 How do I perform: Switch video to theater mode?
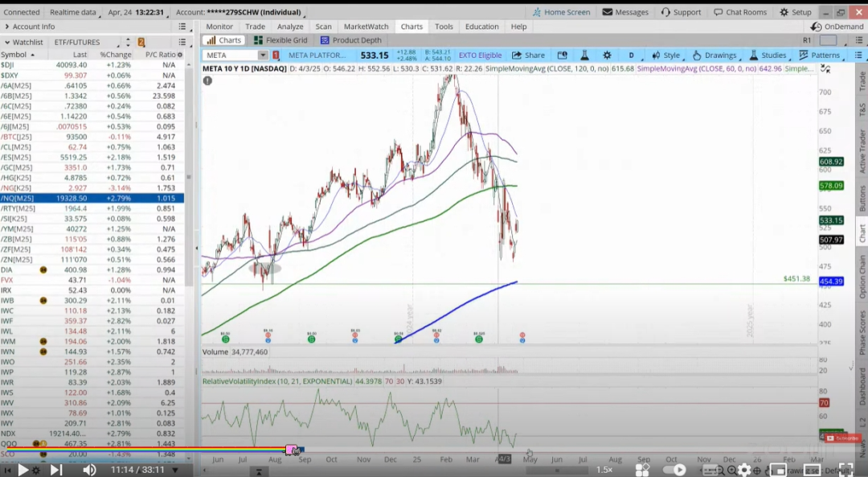[812, 470]
